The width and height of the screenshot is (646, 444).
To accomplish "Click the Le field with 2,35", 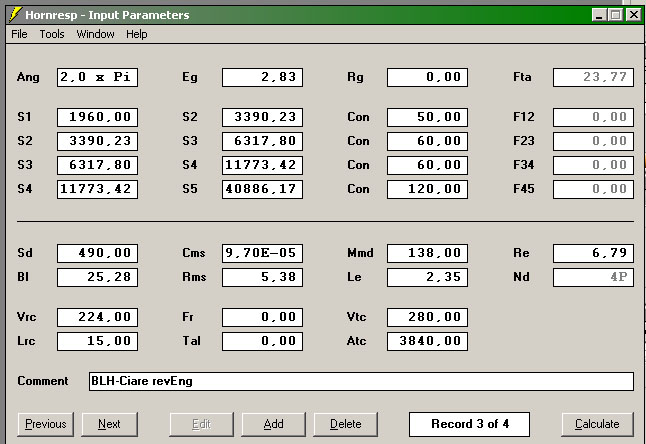I will [x=427, y=277].
